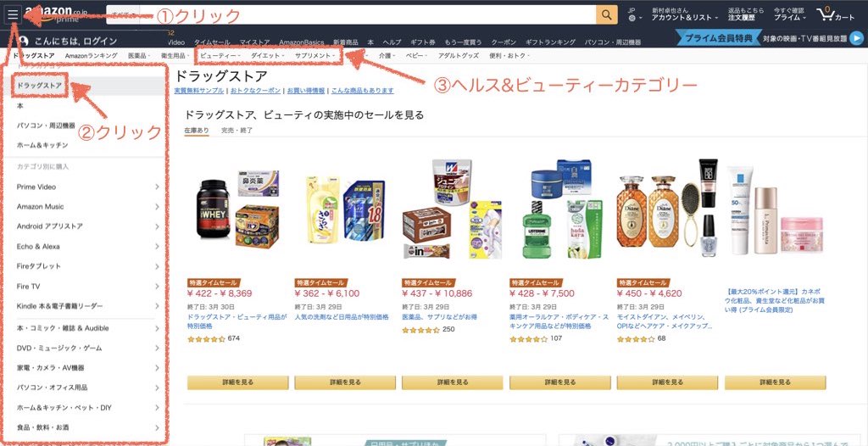This screenshot has width=868, height=446.
Task: Select the 在庫あり tab
Action: (197, 131)
